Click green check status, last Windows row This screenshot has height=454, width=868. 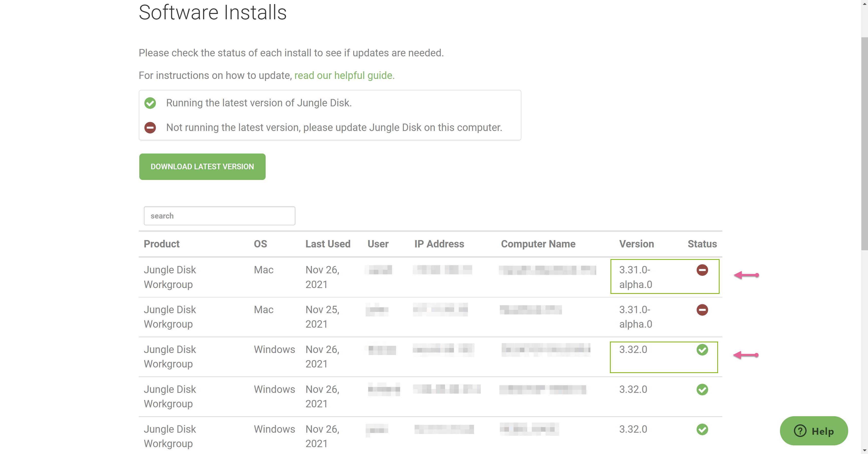pyautogui.click(x=702, y=429)
